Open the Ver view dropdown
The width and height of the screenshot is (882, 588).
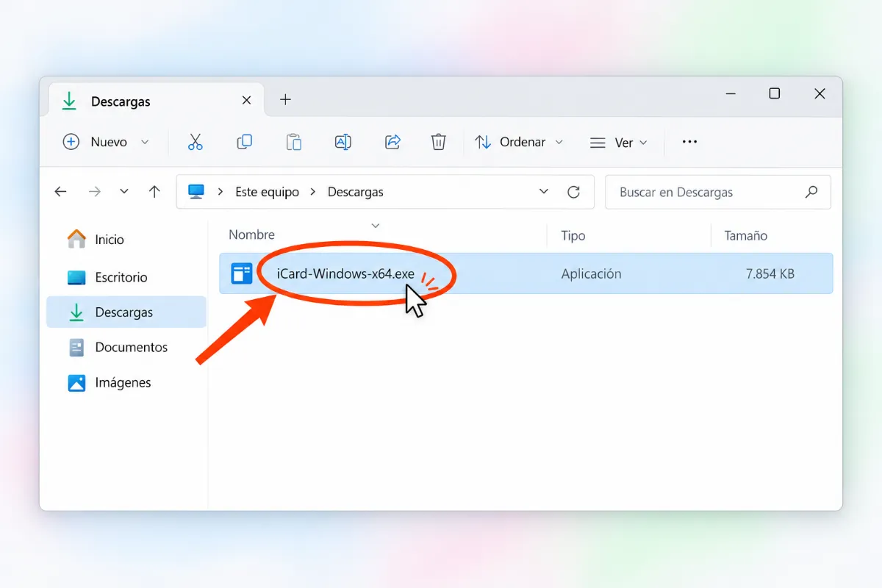619,143
